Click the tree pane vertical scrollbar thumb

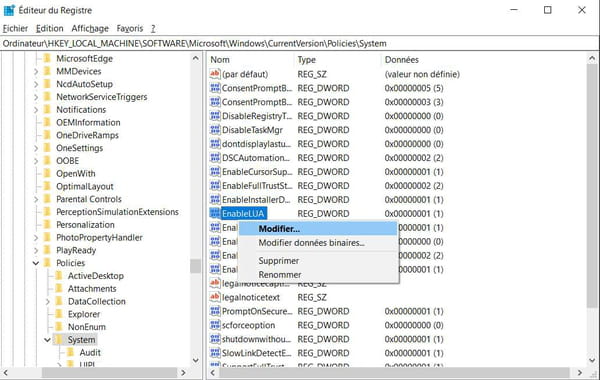(196, 266)
